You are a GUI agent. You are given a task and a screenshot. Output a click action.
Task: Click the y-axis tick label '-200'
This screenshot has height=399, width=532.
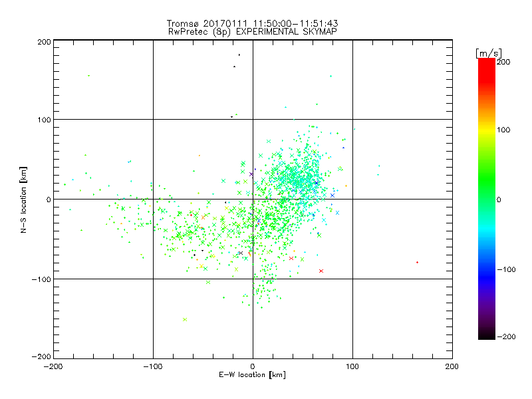(41, 356)
